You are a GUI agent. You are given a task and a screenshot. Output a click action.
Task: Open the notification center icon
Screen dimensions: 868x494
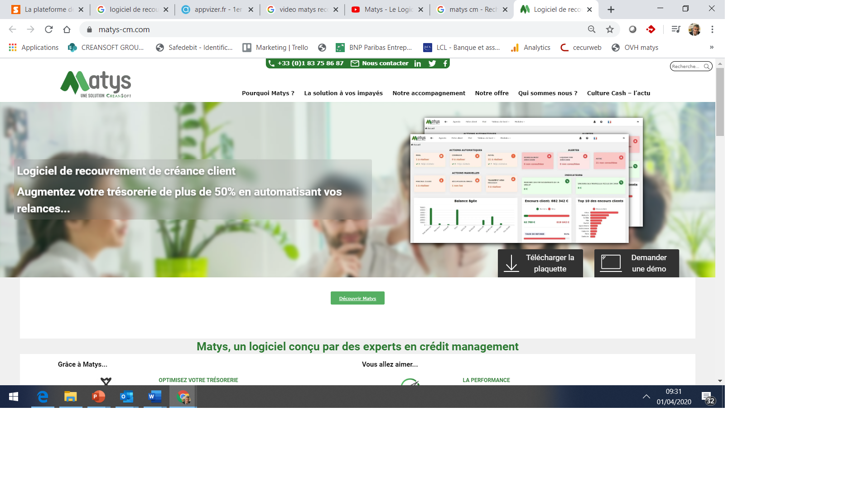(708, 397)
